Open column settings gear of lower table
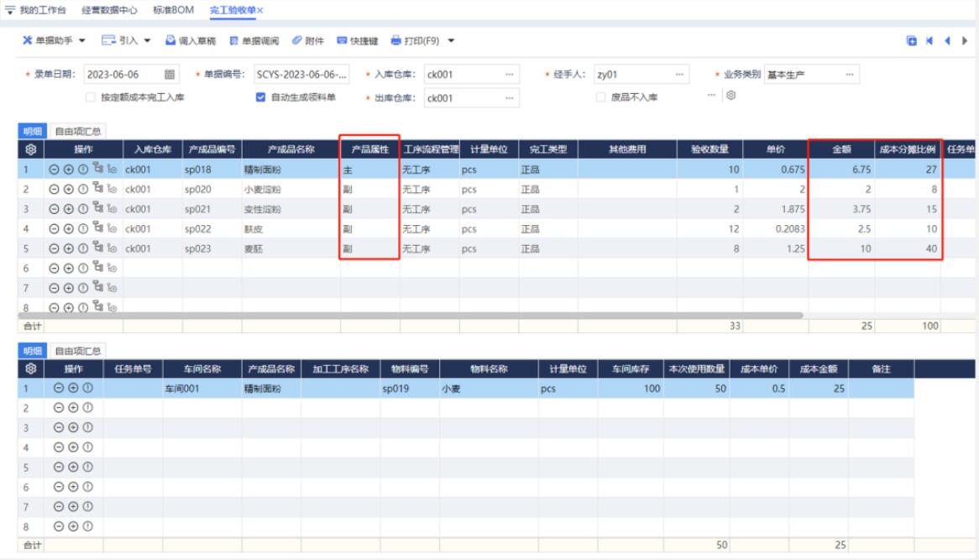The width and height of the screenshot is (979, 560). tap(30, 369)
